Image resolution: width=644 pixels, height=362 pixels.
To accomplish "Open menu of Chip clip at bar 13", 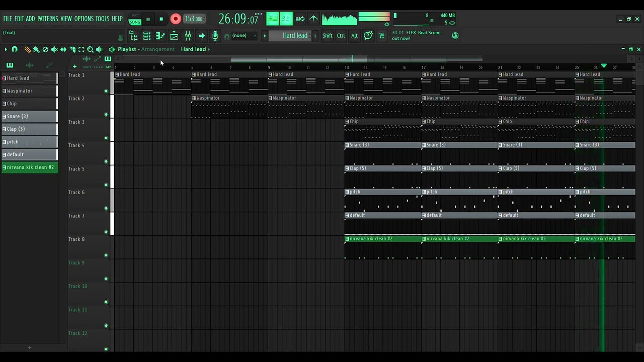I will point(347,122).
